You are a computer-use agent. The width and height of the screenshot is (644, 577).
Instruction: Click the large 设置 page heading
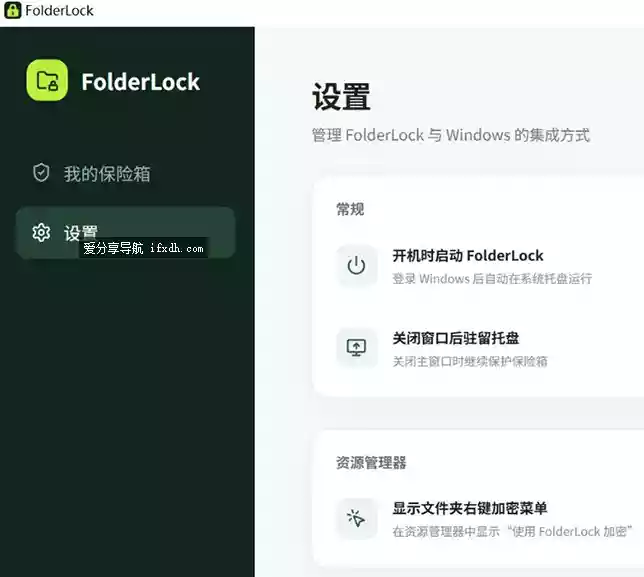pyautogui.click(x=341, y=97)
